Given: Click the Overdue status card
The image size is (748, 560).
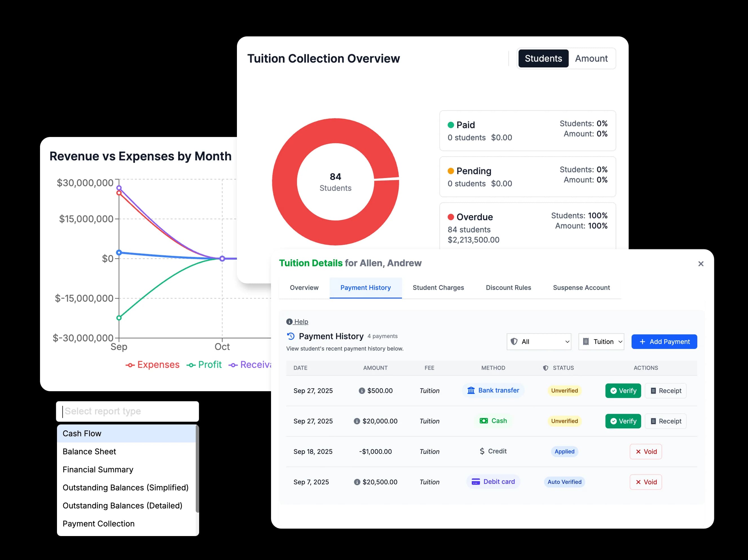Looking at the screenshot, I should 527,226.
